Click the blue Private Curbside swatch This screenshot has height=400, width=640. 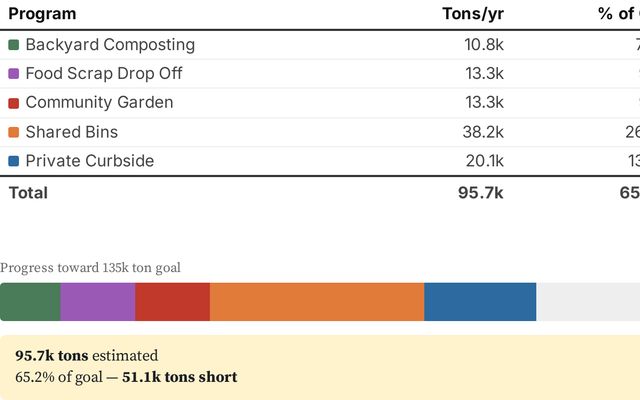click(x=14, y=161)
